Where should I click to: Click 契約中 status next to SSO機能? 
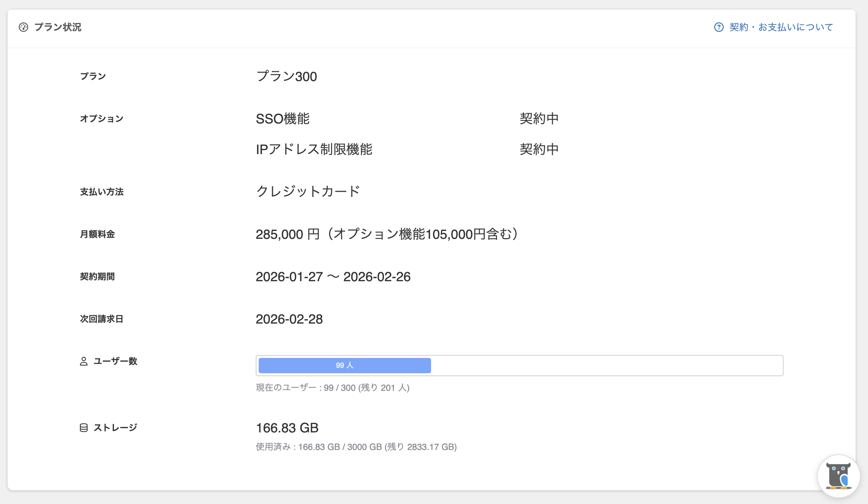539,119
